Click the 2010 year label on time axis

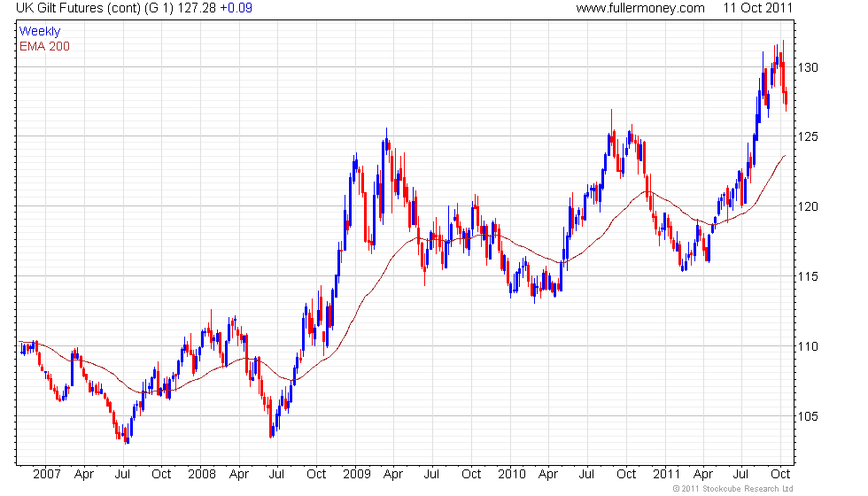point(512,475)
